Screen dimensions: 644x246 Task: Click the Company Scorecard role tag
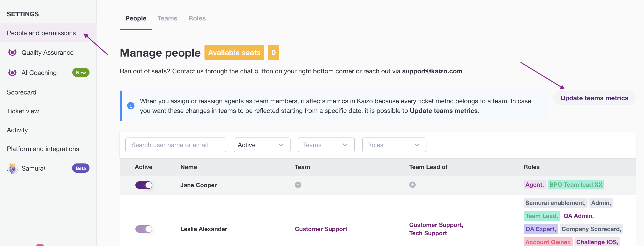[591, 229]
